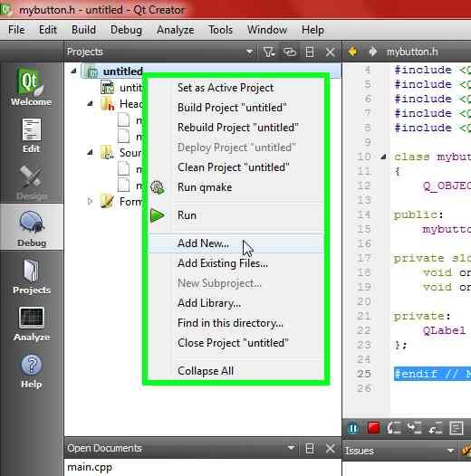Open the Analyze mode
The height and width of the screenshot is (476, 471).
click(x=32, y=324)
